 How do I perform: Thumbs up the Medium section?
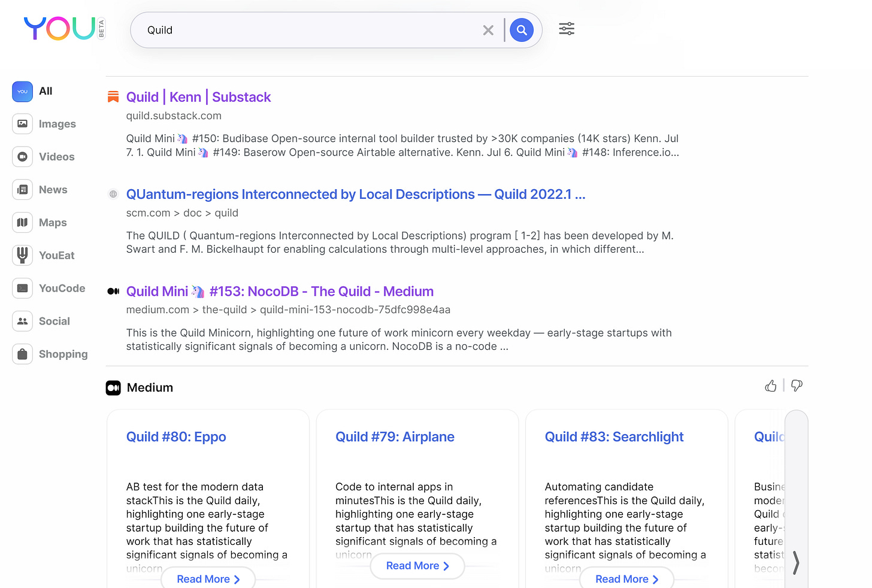[x=771, y=386]
